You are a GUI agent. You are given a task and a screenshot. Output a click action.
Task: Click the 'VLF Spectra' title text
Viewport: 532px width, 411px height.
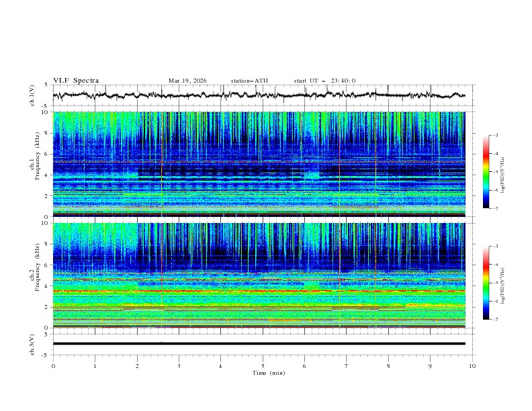pos(76,81)
